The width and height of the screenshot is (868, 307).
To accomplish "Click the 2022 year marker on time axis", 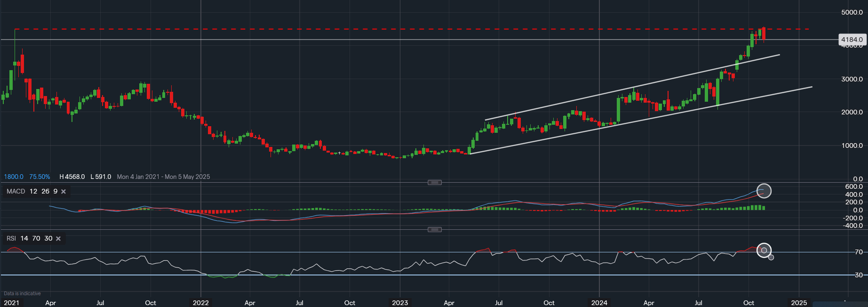I will pyautogui.click(x=201, y=303).
